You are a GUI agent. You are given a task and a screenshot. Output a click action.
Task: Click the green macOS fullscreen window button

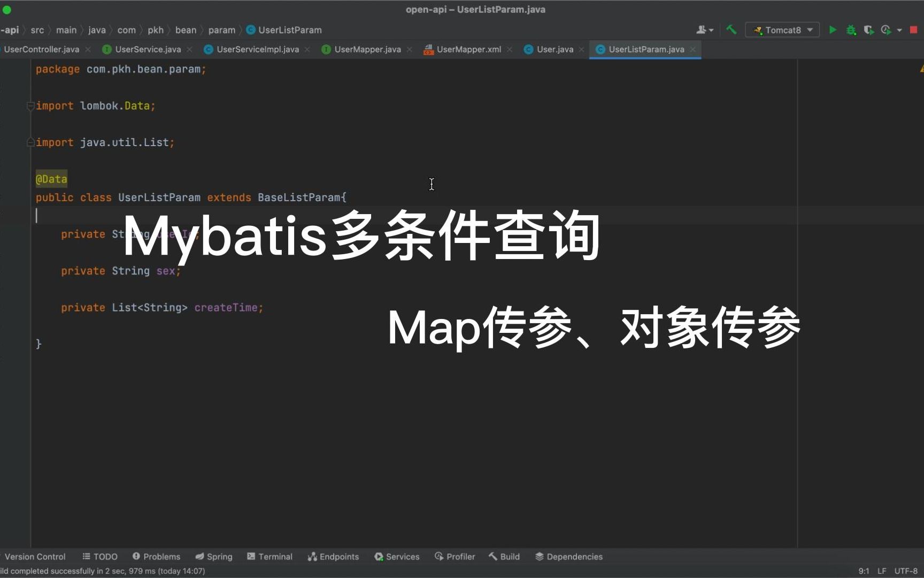[7, 10]
